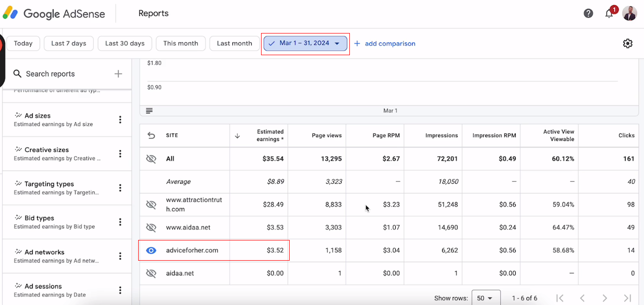Go to the next page of results

coord(605,298)
